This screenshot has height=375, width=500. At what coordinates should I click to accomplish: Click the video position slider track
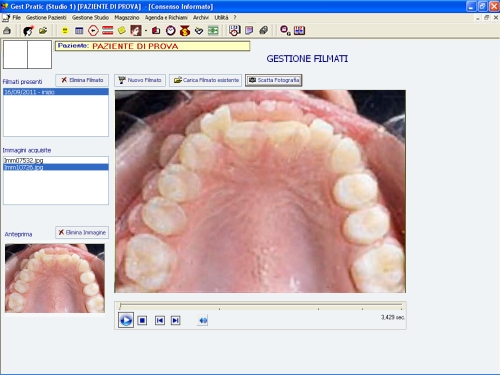point(261,306)
